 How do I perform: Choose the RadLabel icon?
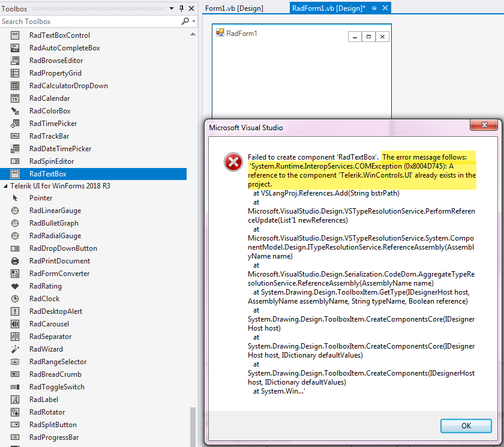click(15, 400)
